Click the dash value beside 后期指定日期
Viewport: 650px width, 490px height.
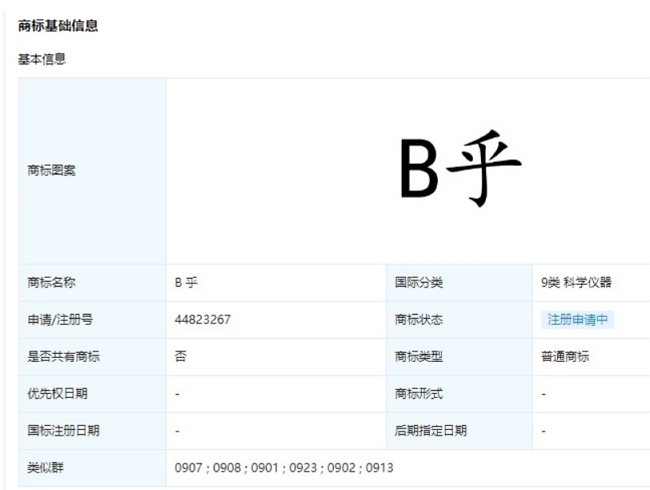click(544, 432)
